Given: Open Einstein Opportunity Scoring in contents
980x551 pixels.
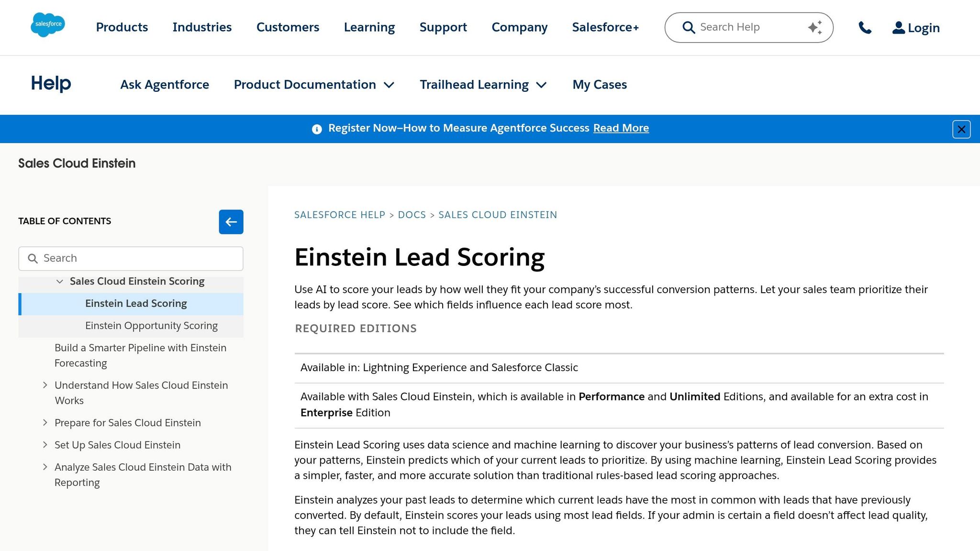Looking at the screenshot, I should (x=151, y=326).
